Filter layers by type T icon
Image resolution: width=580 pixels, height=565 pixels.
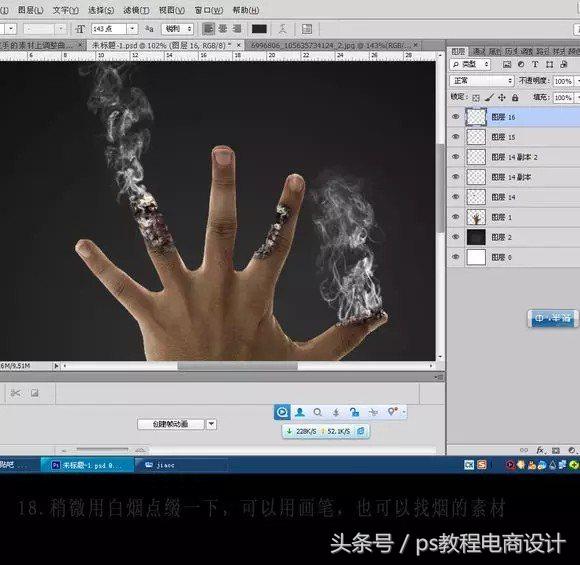point(535,64)
